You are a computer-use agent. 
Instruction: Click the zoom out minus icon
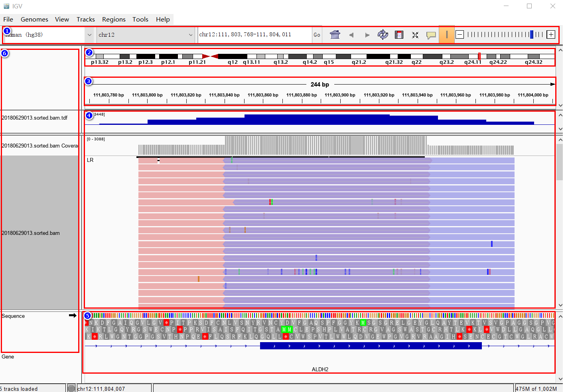point(460,35)
